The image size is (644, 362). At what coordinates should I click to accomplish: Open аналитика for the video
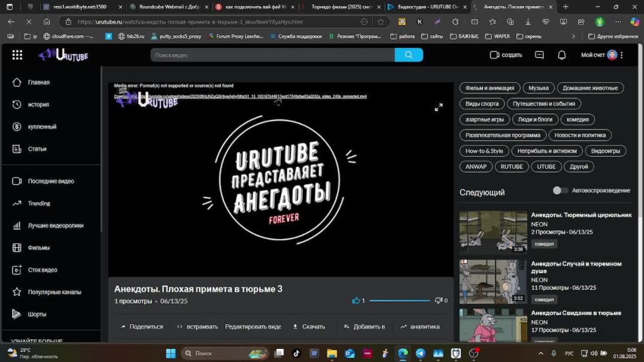[x=420, y=327]
